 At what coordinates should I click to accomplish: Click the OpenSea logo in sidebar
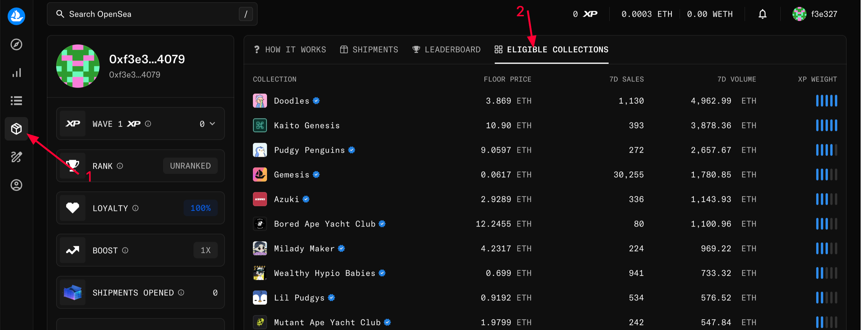pos(16,16)
